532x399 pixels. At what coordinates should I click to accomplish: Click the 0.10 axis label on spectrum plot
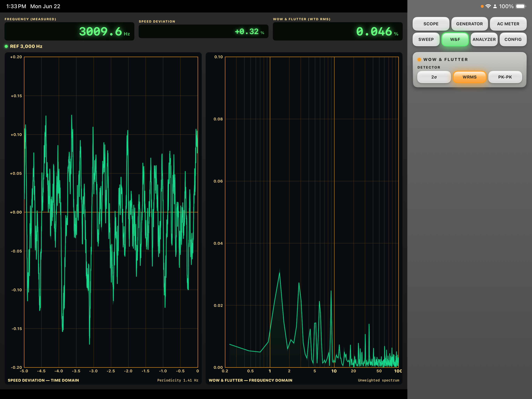click(x=218, y=57)
